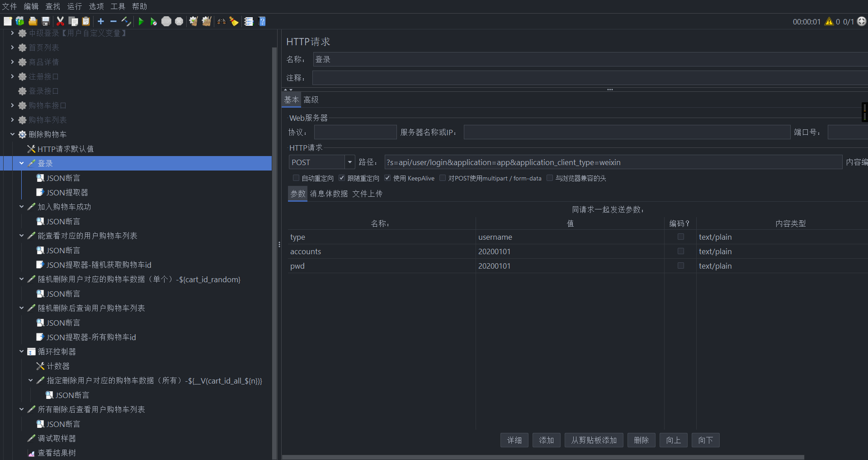
Task: Switch to the 高级 tab
Action: click(311, 100)
